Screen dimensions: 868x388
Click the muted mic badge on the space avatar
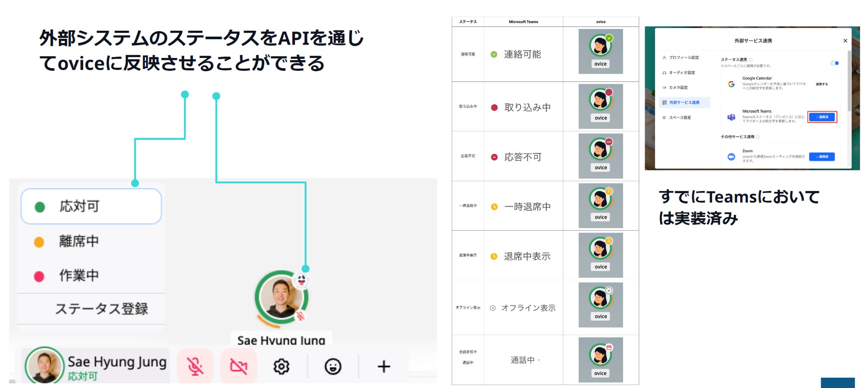[301, 316]
